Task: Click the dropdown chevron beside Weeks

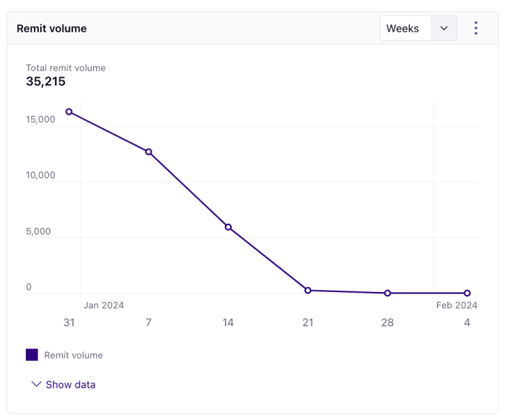Action: point(444,29)
